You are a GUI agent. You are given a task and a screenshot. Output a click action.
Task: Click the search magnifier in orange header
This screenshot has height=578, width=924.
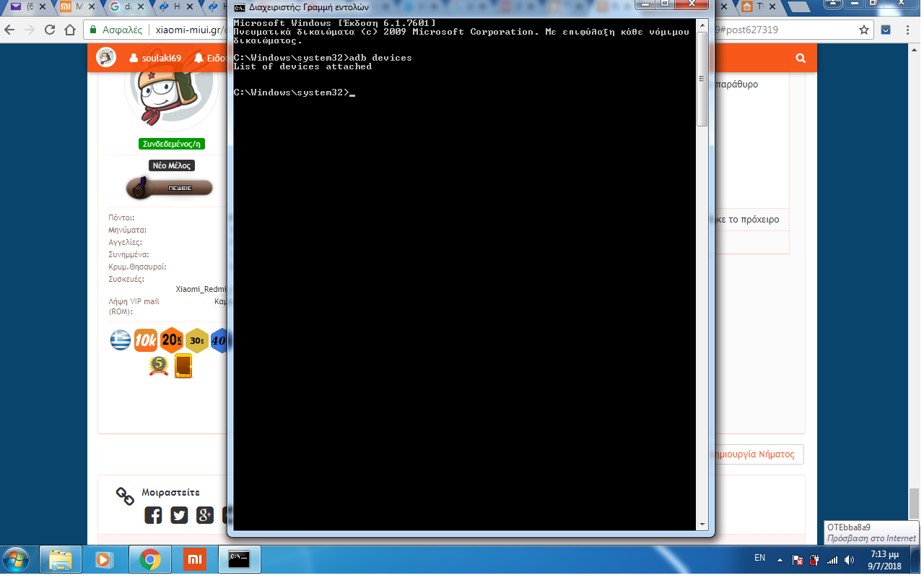[800, 58]
